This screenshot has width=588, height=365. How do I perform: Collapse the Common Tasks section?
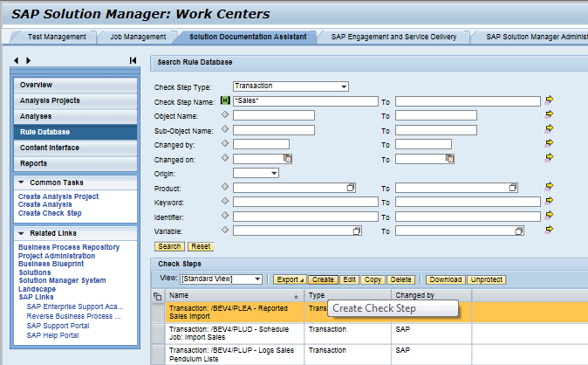(22, 182)
